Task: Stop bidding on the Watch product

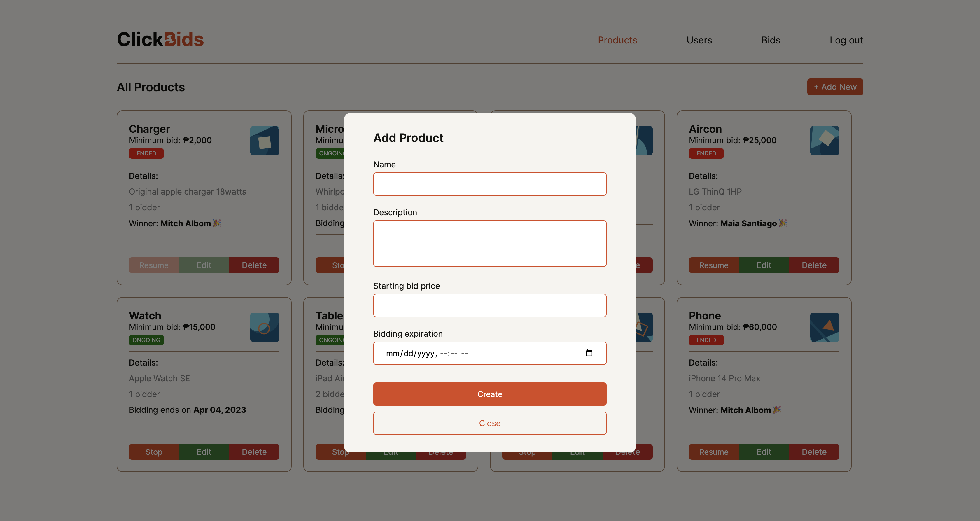Action: 154,452
